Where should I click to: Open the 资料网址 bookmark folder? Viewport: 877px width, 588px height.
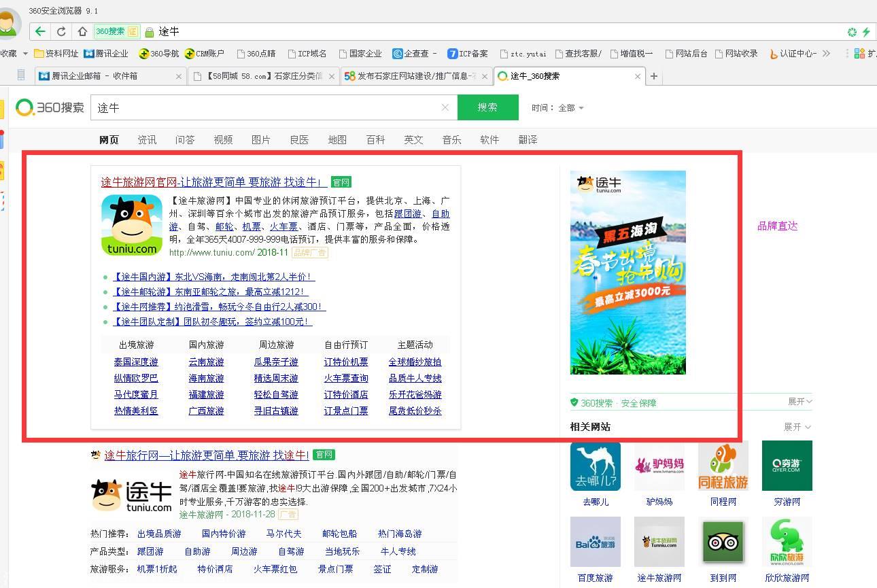pyautogui.click(x=56, y=54)
